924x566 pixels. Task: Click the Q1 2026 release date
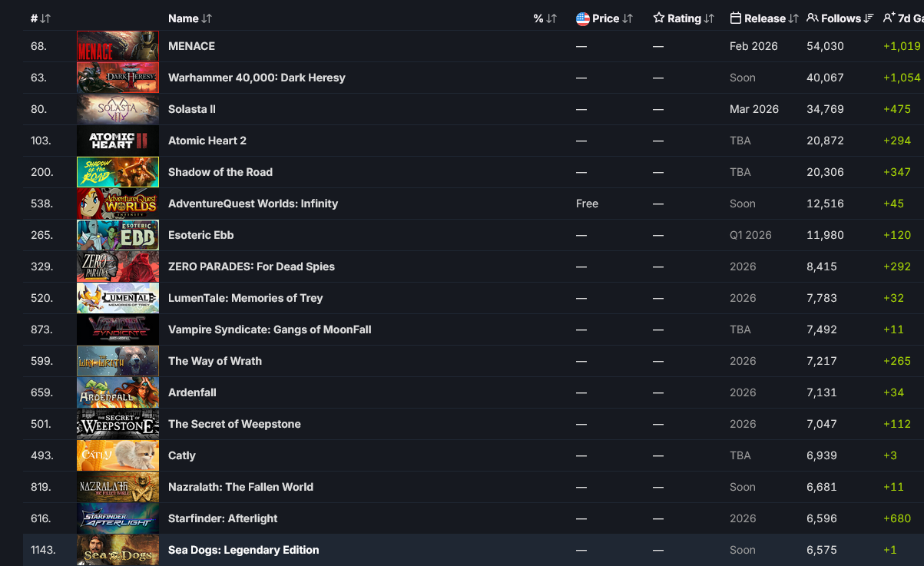tap(750, 235)
